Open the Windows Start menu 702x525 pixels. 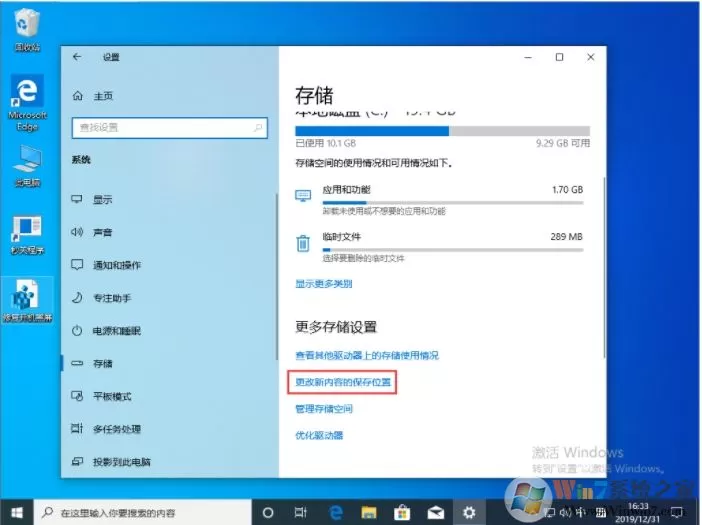pos(17,512)
